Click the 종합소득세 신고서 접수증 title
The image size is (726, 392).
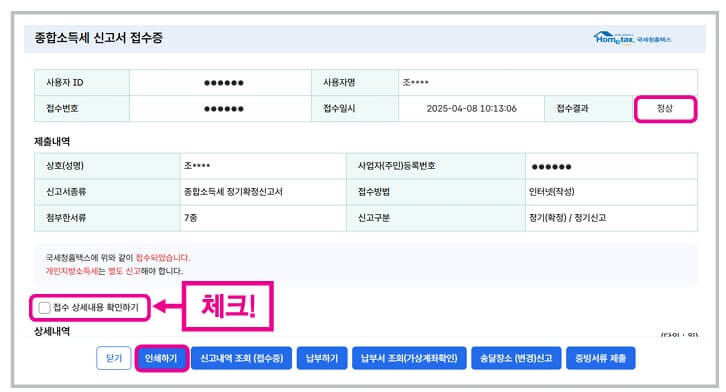coord(99,38)
